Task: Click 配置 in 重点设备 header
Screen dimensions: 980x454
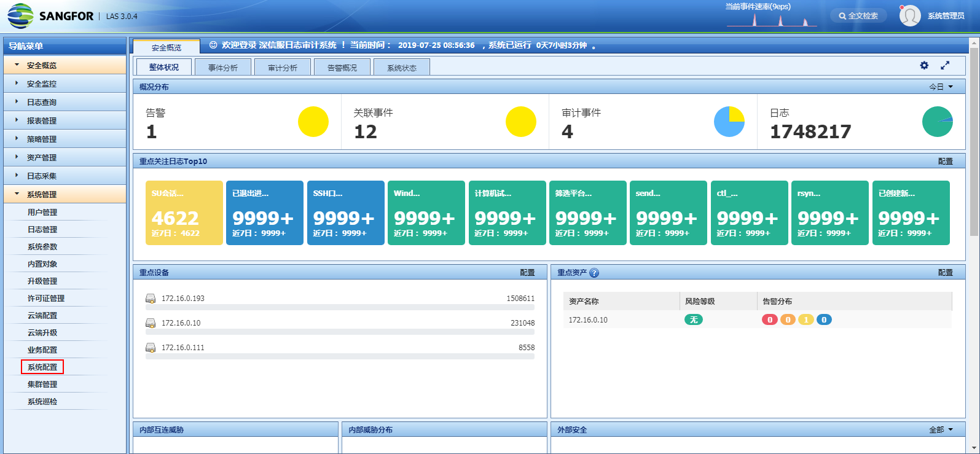Action: pyautogui.click(x=527, y=273)
